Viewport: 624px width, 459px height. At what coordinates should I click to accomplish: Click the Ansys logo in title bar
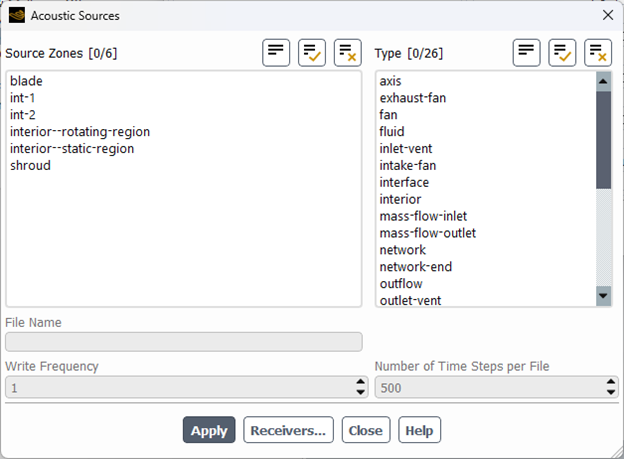[x=16, y=15]
